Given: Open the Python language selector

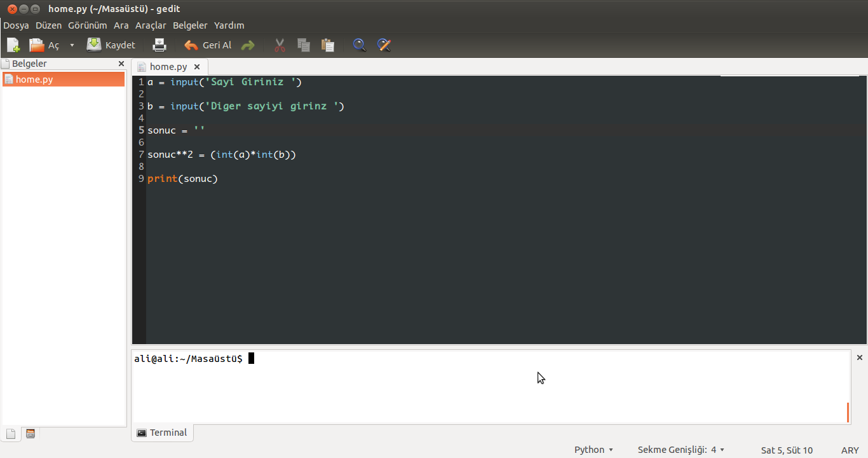Looking at the screenshot, I should [593, 450].
